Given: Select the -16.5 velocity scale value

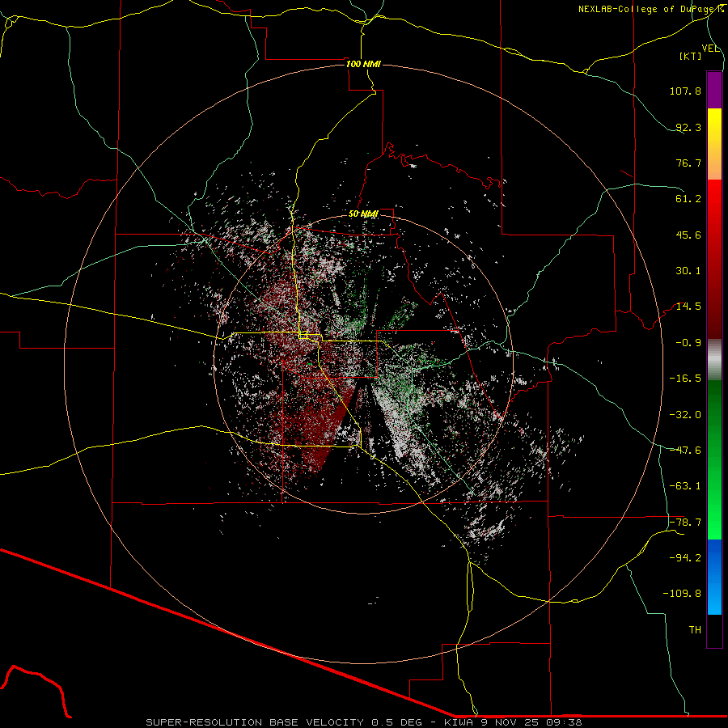Looking at the screenshot, I should coord(685,379).
